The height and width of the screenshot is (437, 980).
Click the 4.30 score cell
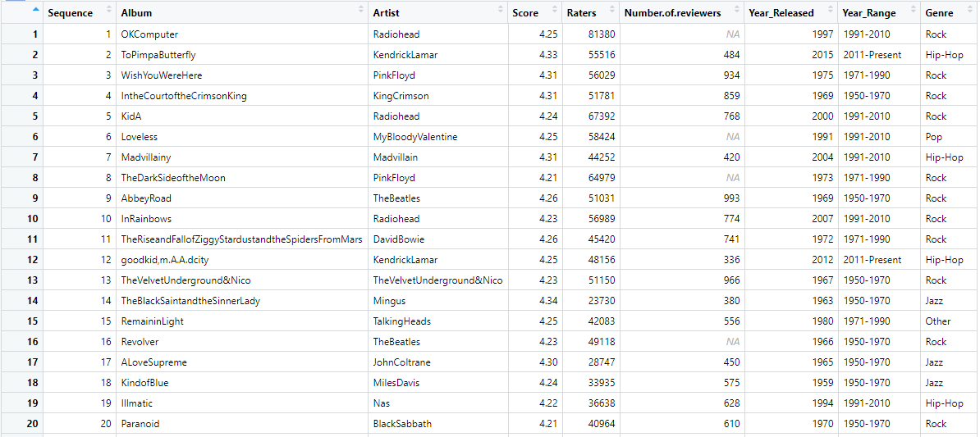click(x=534, y=362)
